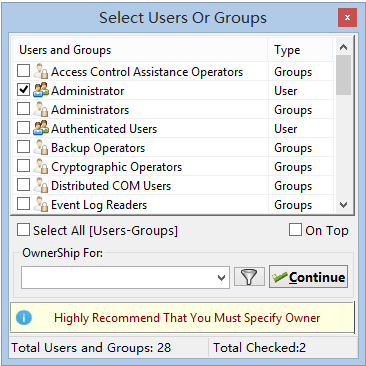The height and width of the screenshot is (366, 366).
Task: Click the blue info icon in notice bar
Action: 24,318
